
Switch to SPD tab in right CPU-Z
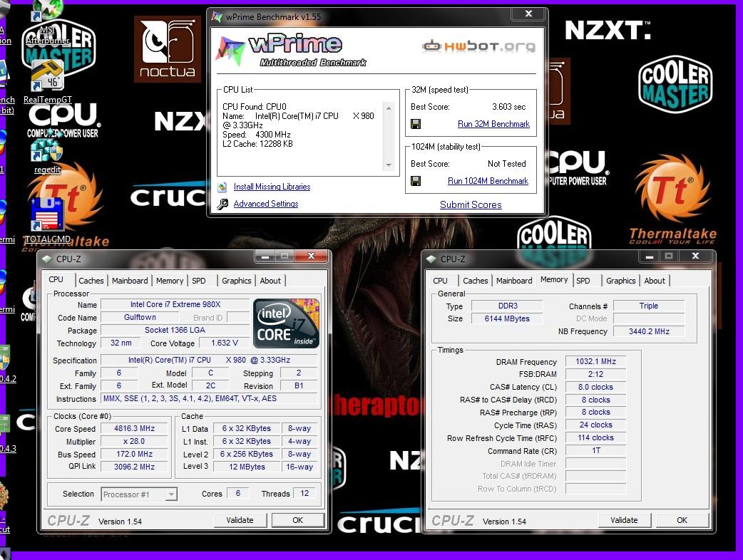coord(583,281)
